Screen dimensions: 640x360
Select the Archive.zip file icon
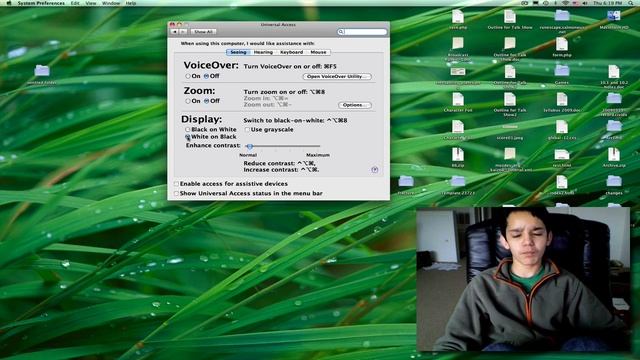point(613,155)
